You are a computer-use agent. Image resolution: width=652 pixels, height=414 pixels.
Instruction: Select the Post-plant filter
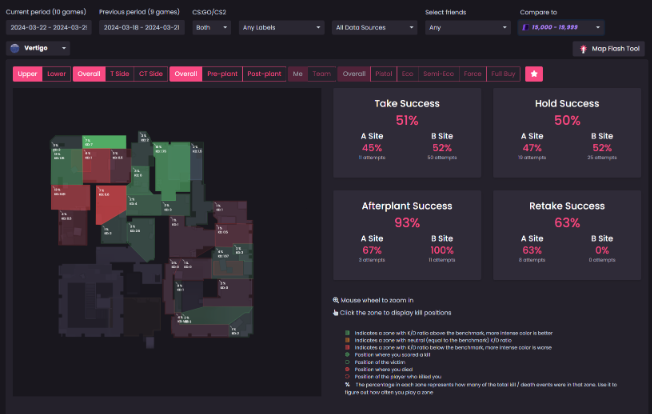(x=264, y=74)
